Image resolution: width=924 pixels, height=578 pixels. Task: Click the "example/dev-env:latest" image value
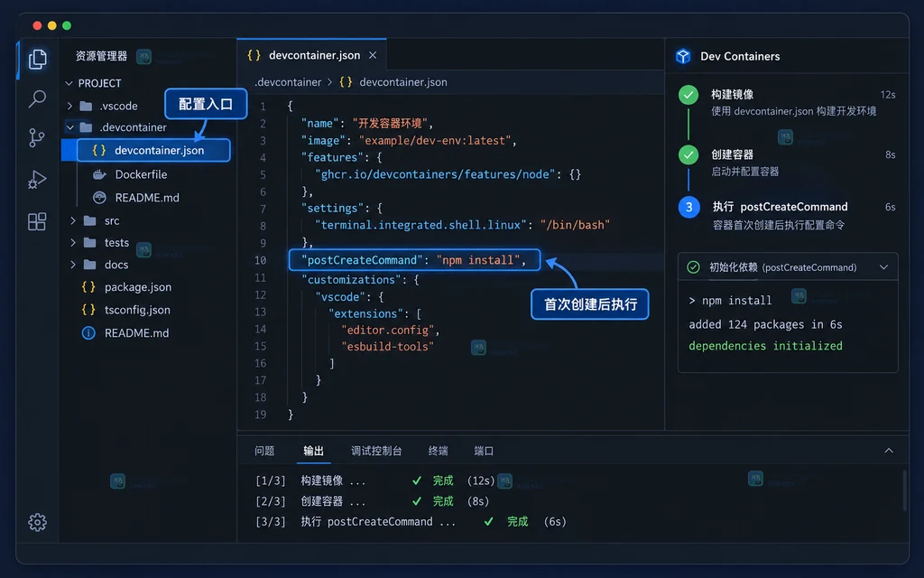[434, 140]
